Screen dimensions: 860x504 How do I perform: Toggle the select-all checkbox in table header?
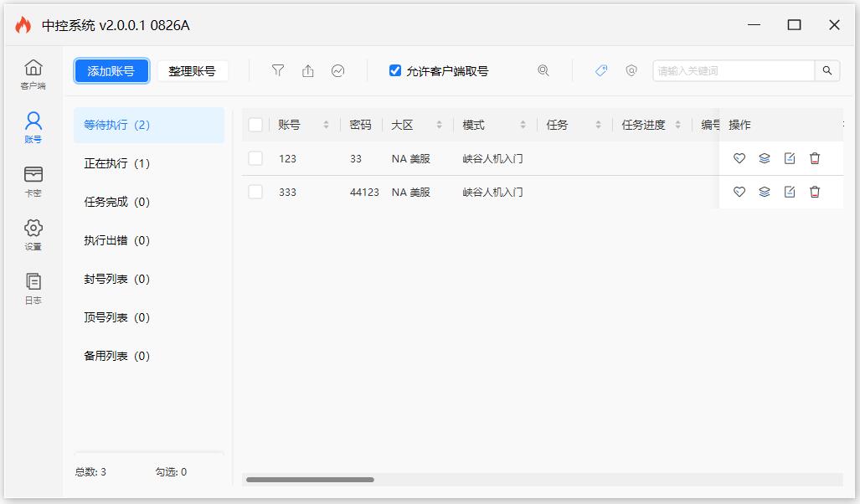tap(255, 125)
